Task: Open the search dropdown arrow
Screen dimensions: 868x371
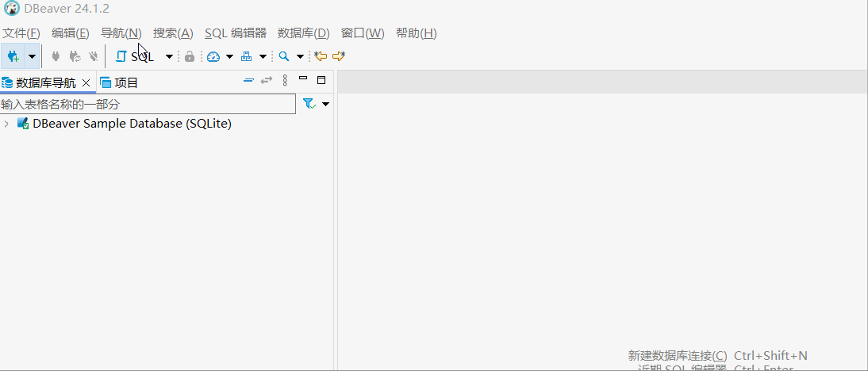Action: (x=300, y=56)
